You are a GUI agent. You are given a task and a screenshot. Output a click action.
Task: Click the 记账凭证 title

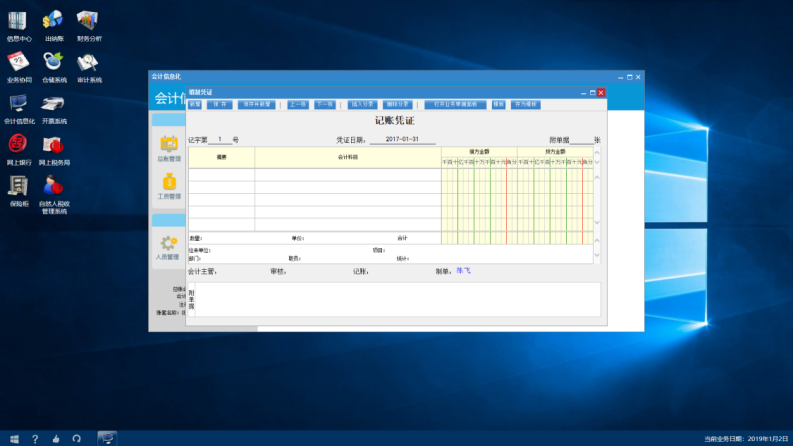(x=394, y=120)
